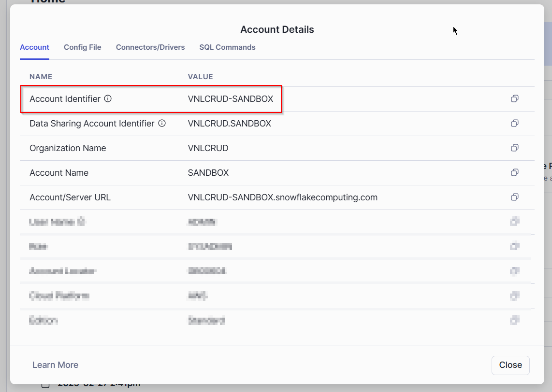Select the VNLCRUD-SANDBOX identifier value
Viewport: 552px width, 392px height.
pyautogui.click(x=231, y=99)
